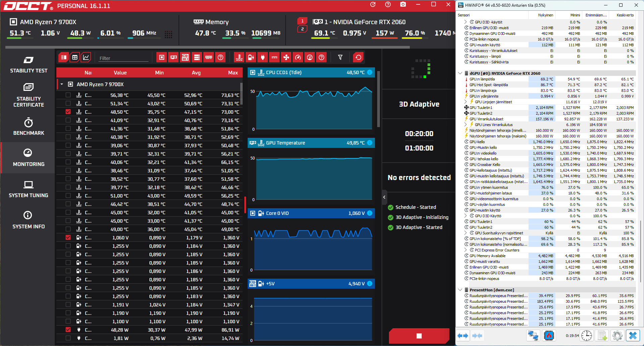This screenshot has height=346, width=644.
Task: Check the box for the 56,38 °C row
Action: (68, 95)
